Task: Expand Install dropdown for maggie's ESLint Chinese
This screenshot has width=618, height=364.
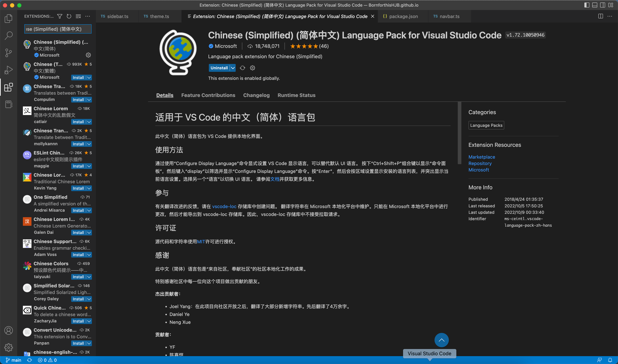Action: pyautogui.click(x=89, y=166)
